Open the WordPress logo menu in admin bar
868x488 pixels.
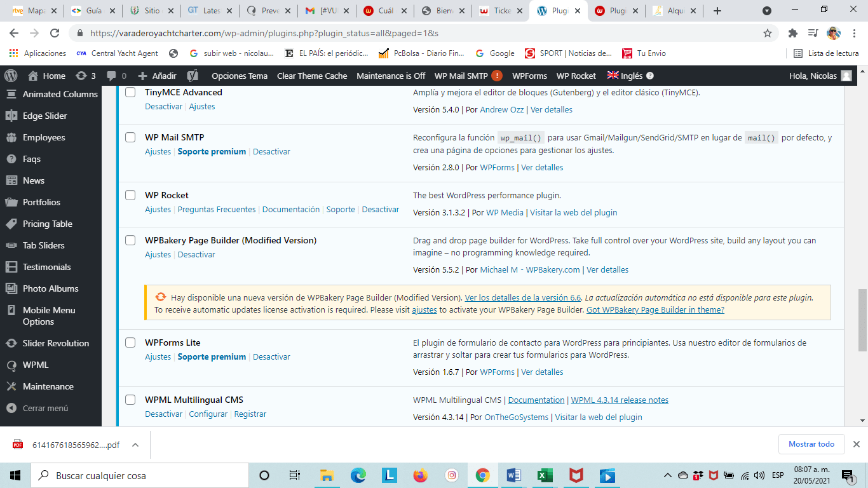click(x=11, y=76)
